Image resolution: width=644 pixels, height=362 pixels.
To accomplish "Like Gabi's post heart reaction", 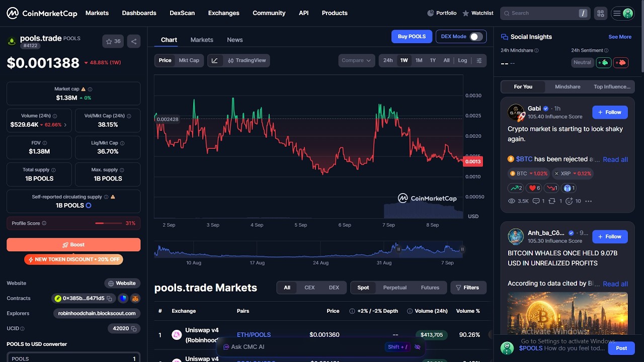I will coord(534,188).
